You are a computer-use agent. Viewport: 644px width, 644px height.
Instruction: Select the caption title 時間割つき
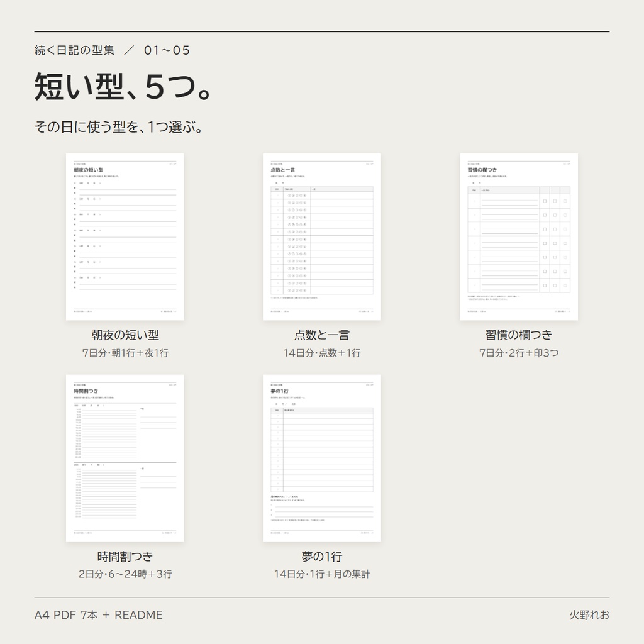[x=125, y=557]
